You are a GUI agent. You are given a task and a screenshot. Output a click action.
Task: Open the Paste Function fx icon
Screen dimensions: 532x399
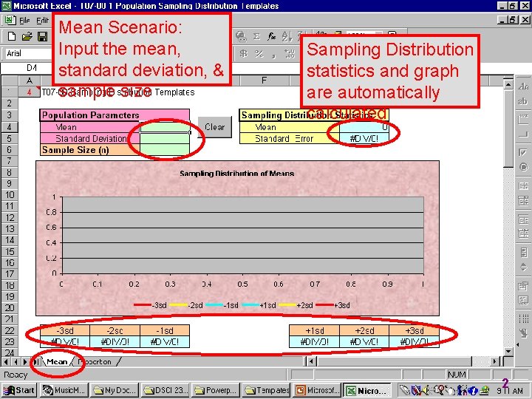coord(271,36)
